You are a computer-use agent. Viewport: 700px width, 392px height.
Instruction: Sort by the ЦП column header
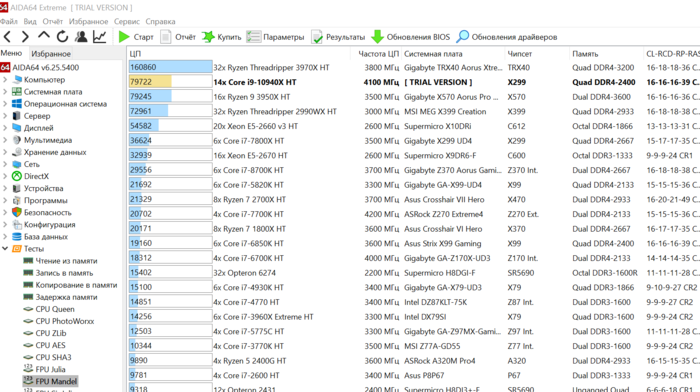click(239, 54)
